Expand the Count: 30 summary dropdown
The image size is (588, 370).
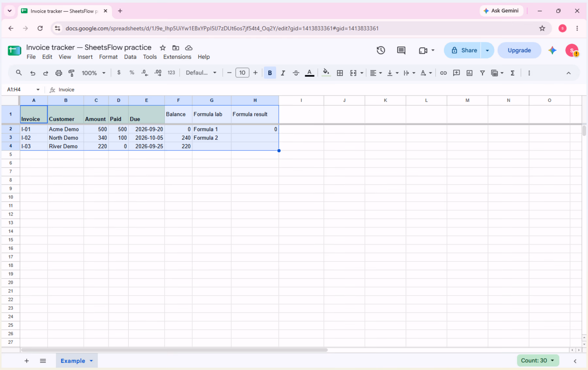coord(538,361)
